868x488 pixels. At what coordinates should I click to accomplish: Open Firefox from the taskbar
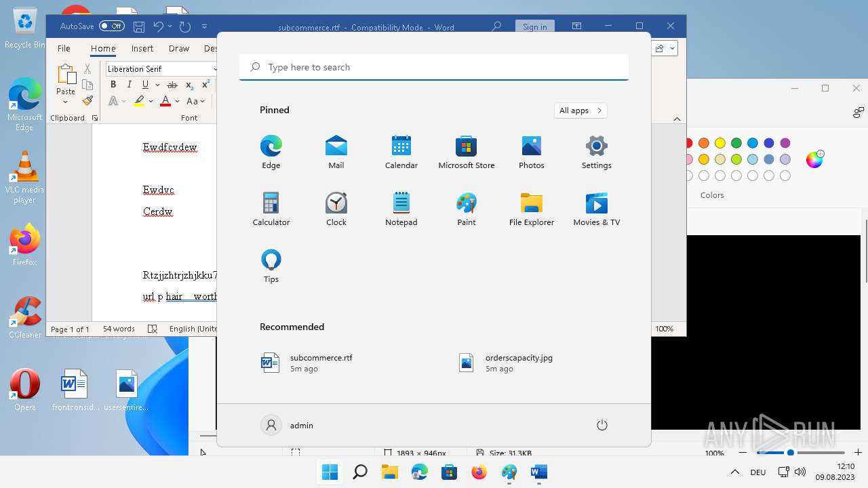(x=479, y=472)
